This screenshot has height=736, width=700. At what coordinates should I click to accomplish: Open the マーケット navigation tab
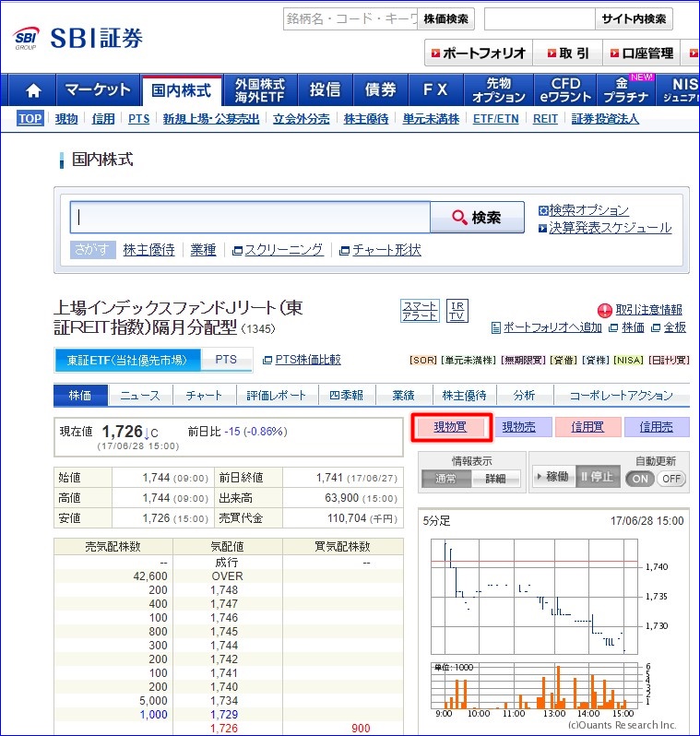[x=98, y=89]
